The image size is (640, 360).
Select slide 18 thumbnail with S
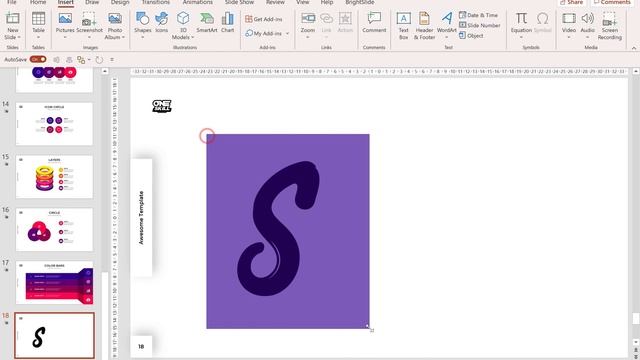(x=54, y=336)
